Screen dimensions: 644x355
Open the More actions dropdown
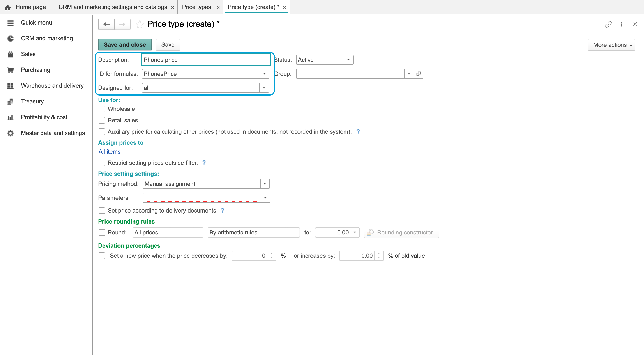[611, 45]
